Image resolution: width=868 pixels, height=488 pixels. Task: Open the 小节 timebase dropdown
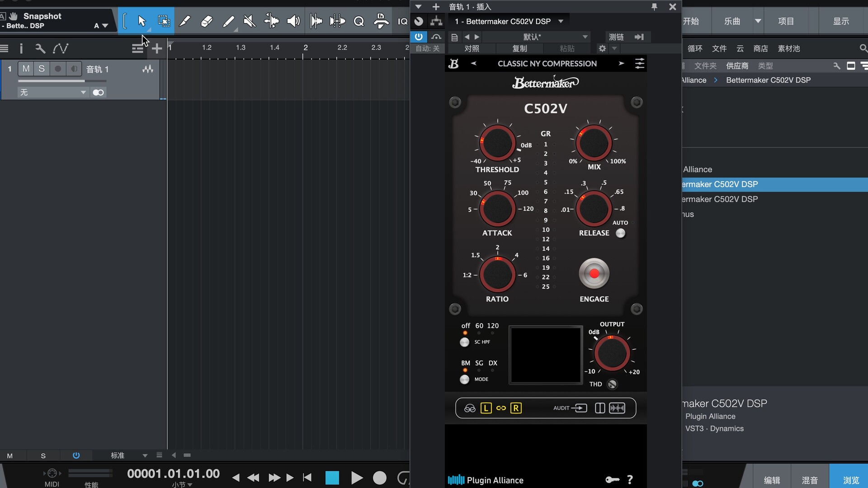point(182,484)
